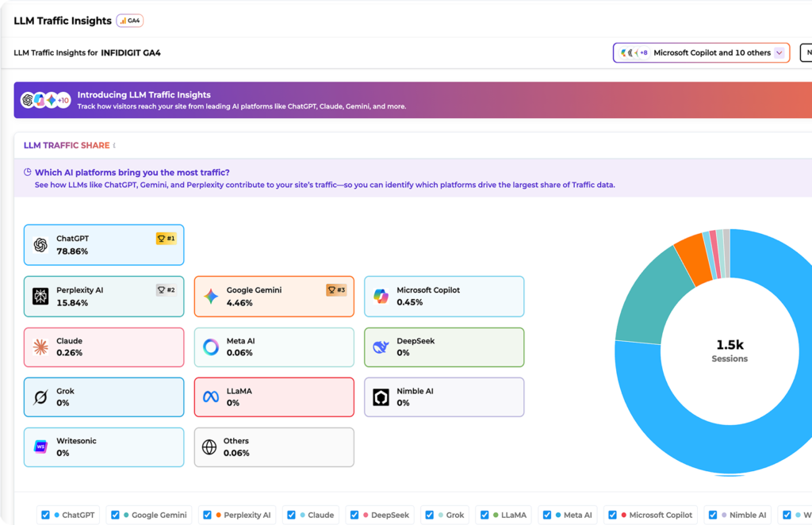The height and width of the screenshot is (525, 812).
Task: Click the ChatGPT logo icon in card
Action: coord(40,245)
